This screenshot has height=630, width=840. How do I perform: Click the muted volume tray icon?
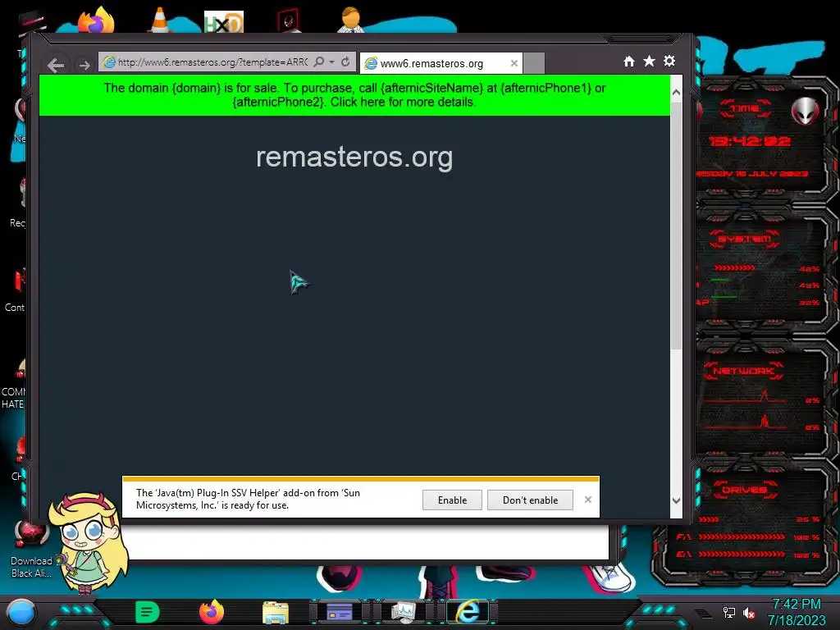[749, 612]
